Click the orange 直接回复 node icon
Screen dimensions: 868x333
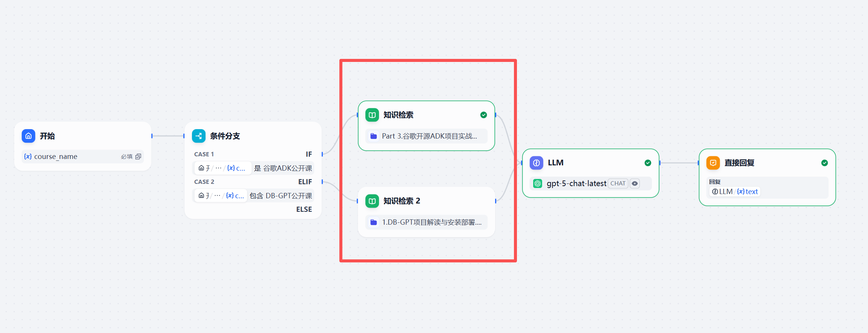click(713, 163)
